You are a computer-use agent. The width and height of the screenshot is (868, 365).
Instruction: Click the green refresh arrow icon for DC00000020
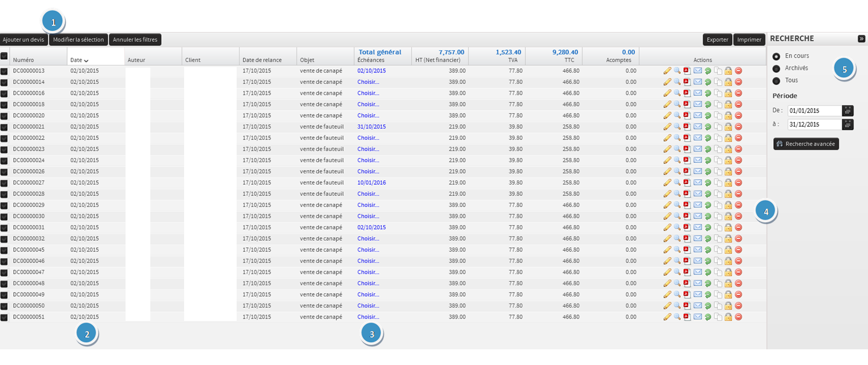(x=708, y=116)
